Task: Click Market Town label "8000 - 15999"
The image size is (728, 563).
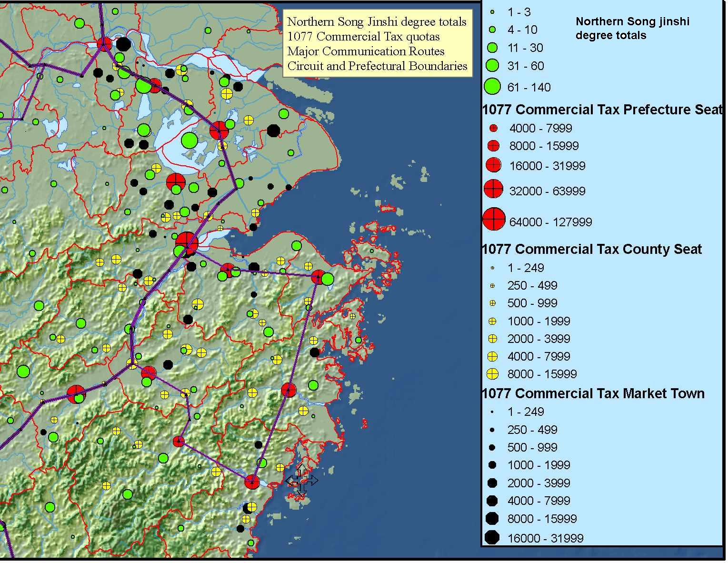Action: [542, 519]
